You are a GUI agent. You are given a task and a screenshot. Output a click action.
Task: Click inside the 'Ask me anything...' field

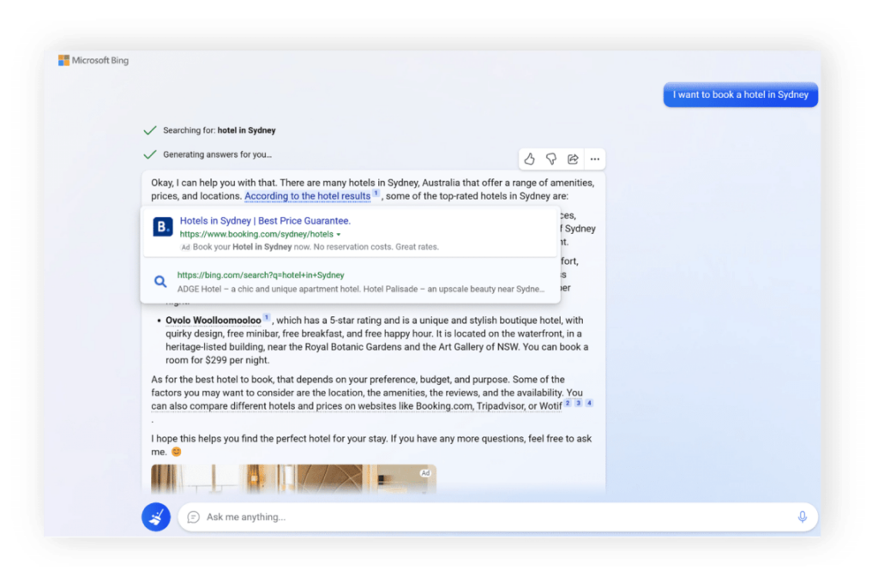pyautogui.click(x=489, y=517)
